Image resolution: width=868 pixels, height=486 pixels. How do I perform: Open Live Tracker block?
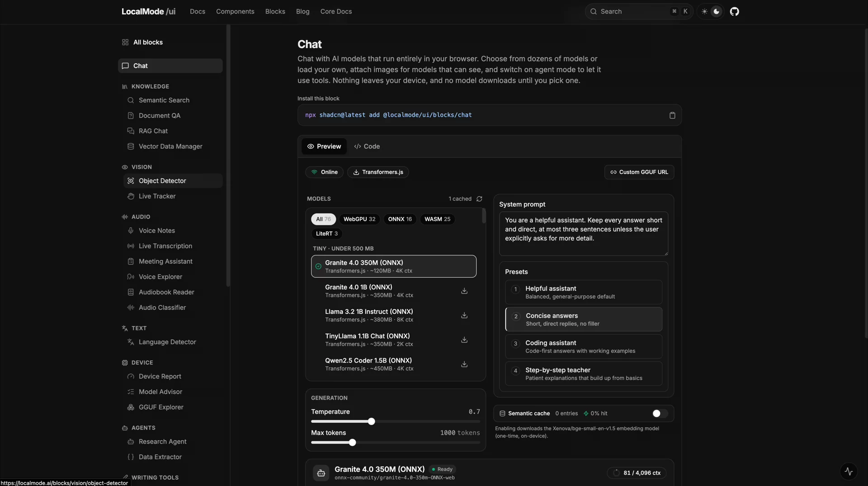point(173,196)
